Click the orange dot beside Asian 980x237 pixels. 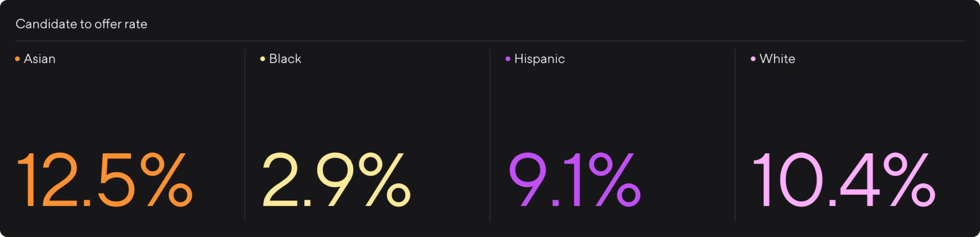tap(17, 59)
